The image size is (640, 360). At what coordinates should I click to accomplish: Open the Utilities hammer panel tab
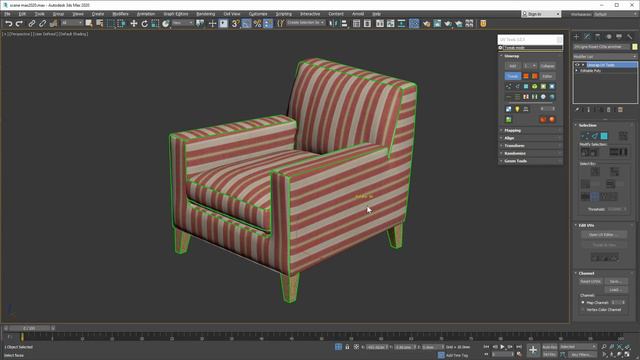click(630, 37)
